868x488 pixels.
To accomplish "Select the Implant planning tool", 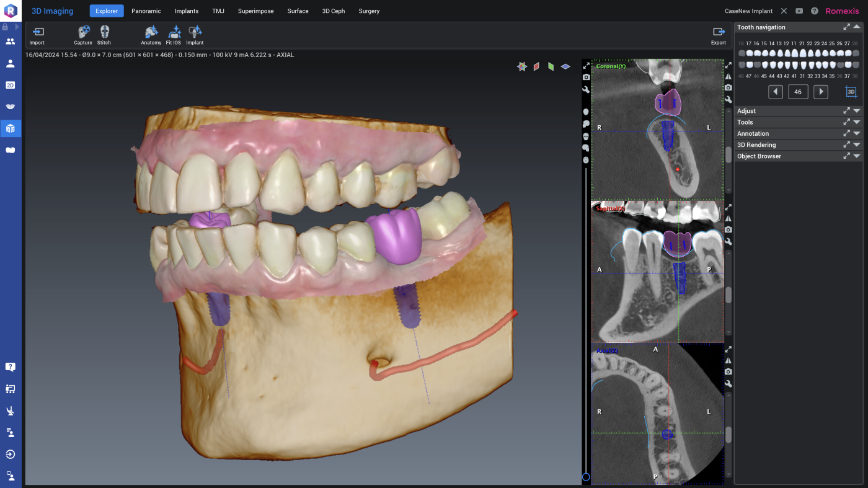I will [x=195, y=35].
